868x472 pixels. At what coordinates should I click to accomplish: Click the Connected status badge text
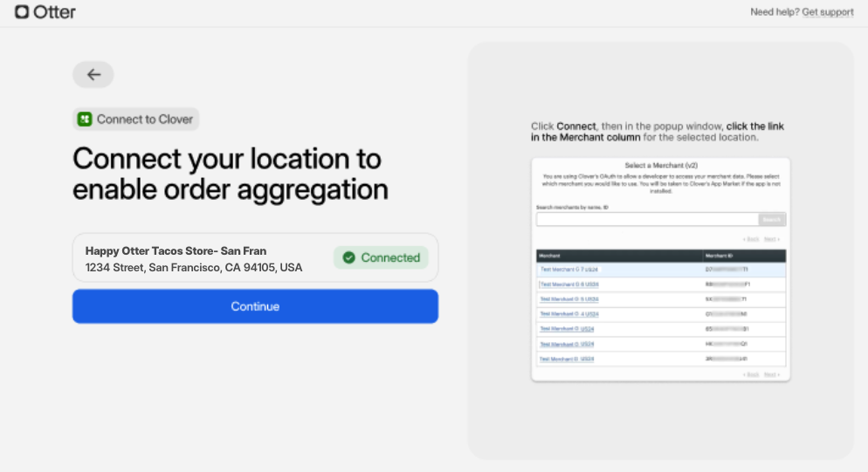(390, 257)
